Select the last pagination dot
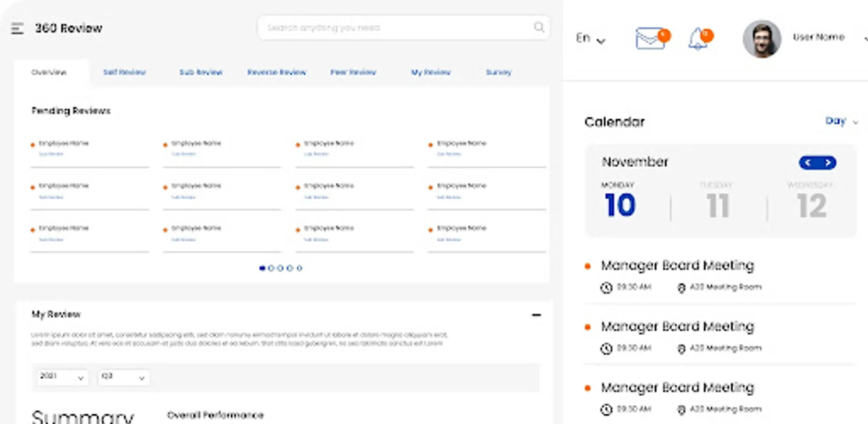868x424 pixels. point(300,268)
